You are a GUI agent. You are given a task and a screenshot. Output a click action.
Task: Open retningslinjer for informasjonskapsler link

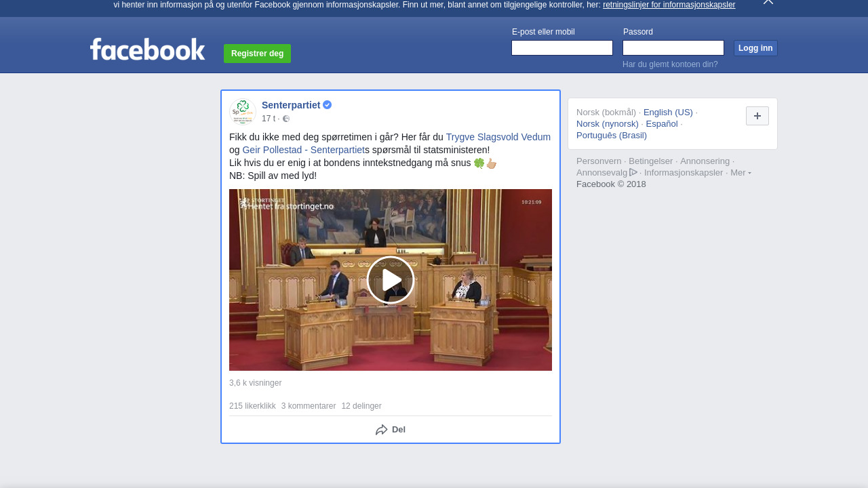(x=669, y=5)
